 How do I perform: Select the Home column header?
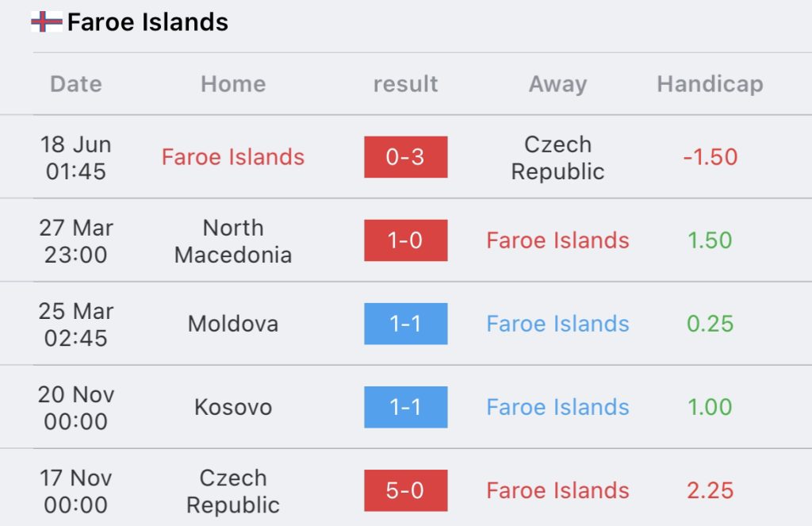click(233, 84)
